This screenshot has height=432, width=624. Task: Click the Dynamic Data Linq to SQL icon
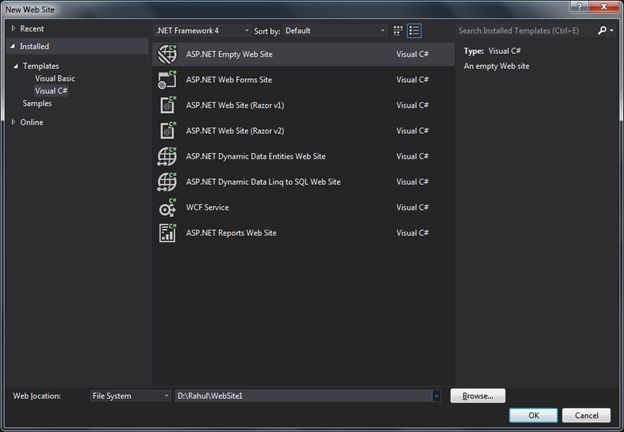pos(167,182)
